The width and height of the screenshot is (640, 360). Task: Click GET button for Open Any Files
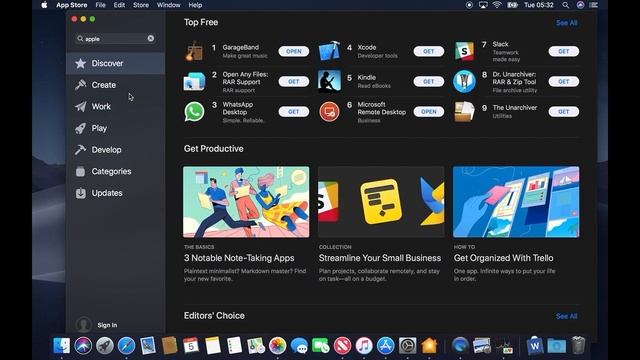pos(294,82)
